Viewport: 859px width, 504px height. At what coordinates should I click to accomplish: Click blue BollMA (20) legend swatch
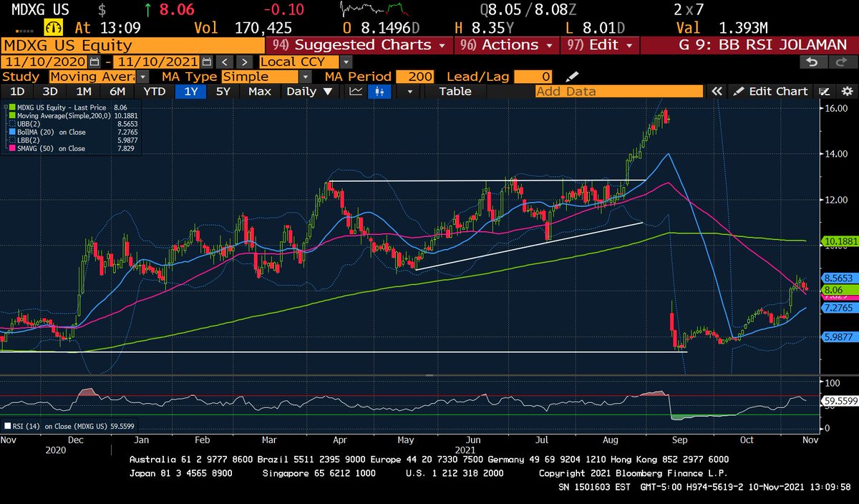(11, 132)
